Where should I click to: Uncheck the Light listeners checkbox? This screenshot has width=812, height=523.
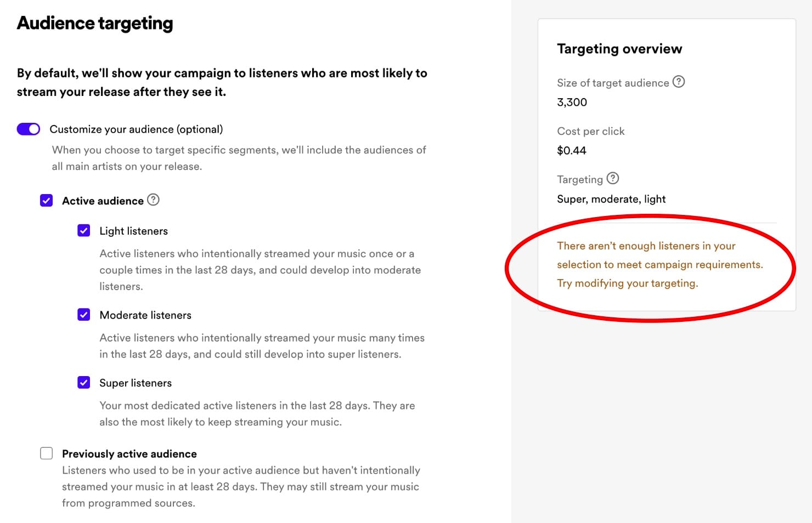coord(84,231)
